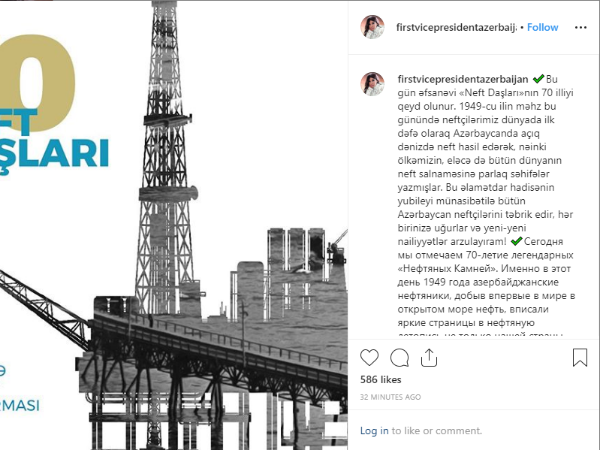
Task: Save the post with the bookmark icon
Action: (580, 357)
